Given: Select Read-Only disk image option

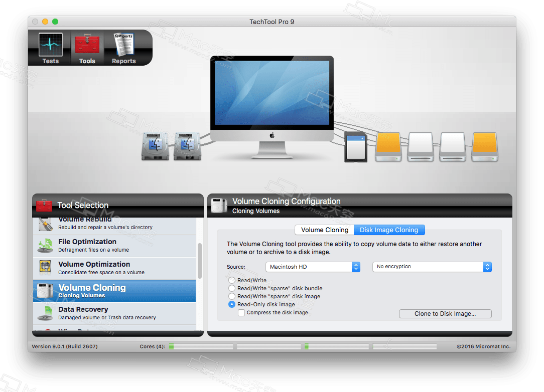Looking at the screenshot, I should 232,304.
